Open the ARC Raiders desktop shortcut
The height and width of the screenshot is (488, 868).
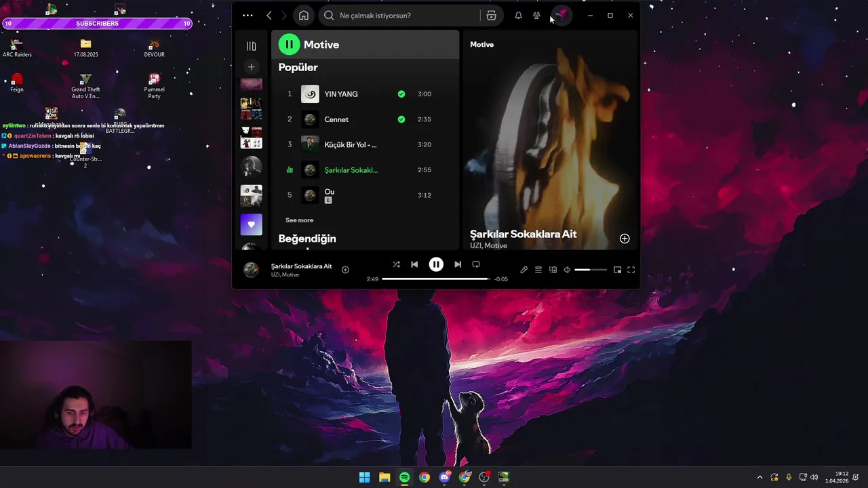17,48
